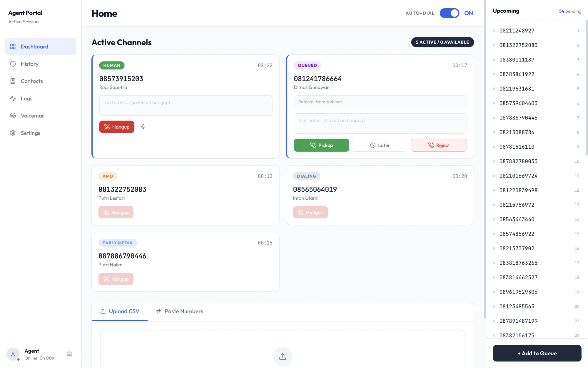Switch to the Upload CSV tab
The image size is (588, 368).
click(x=120, y=311)
